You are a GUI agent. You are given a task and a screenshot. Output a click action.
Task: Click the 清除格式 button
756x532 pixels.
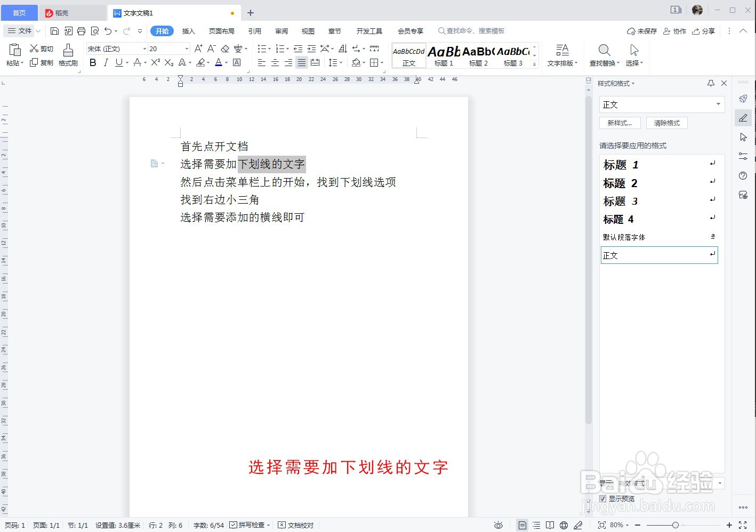667,123
